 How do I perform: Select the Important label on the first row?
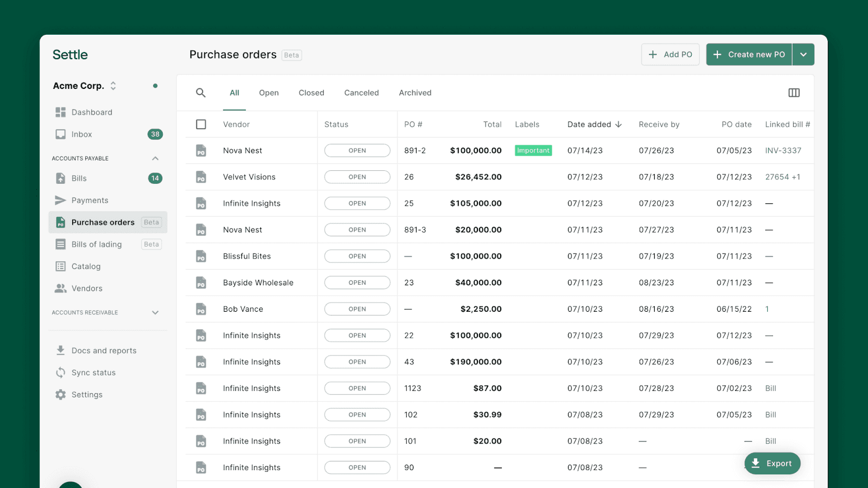533,150
